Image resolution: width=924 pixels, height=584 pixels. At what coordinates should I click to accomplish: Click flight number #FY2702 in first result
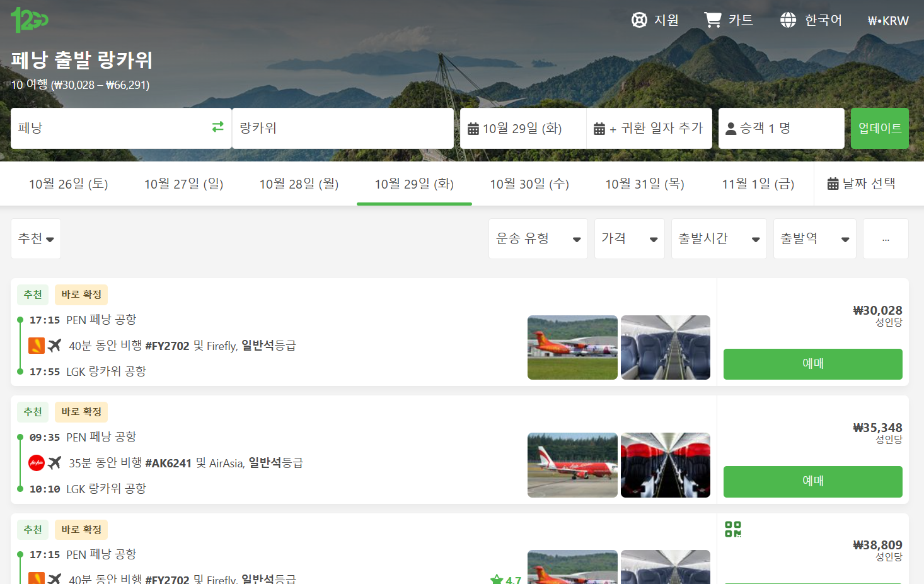point(167,346)
